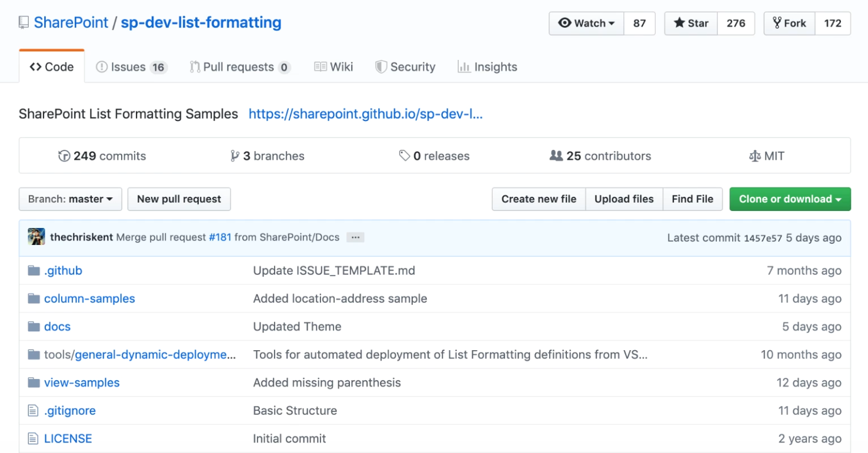
Task: Click the docs folder icon
Action: pyautogui.click(x=34, y=327)
